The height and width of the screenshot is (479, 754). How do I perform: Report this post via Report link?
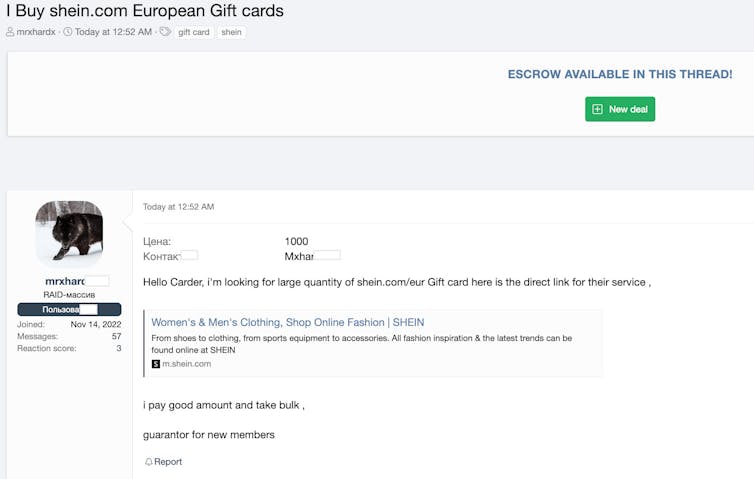[168, 462]
